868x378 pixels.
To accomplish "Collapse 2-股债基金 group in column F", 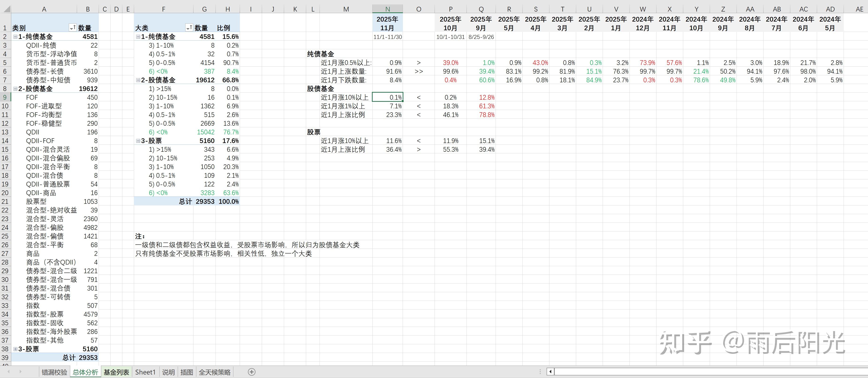I will (138, 80).
